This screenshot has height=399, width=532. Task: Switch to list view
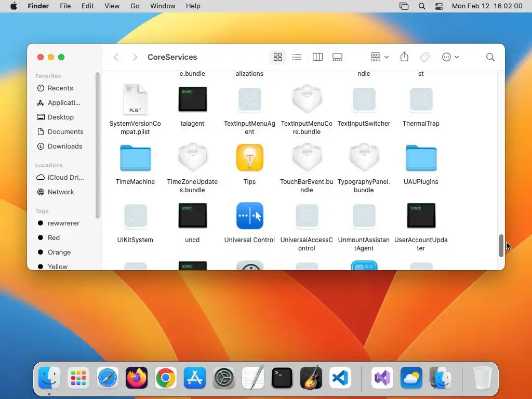click(297, 57)
